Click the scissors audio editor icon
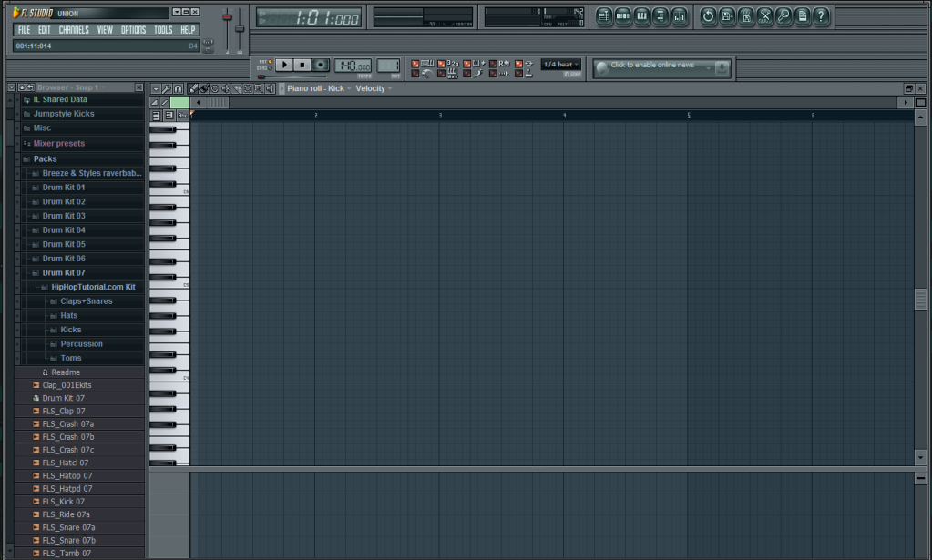 click(764, 16)
